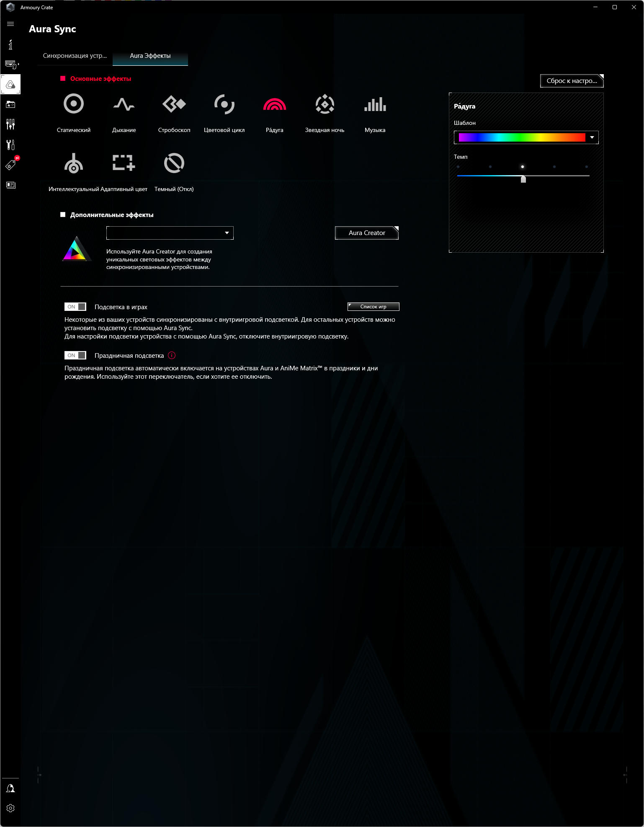The height and width of the screenshot is (827, 644).
Task: Select the Звездная ночь effect icon
Action: point(325,104)
